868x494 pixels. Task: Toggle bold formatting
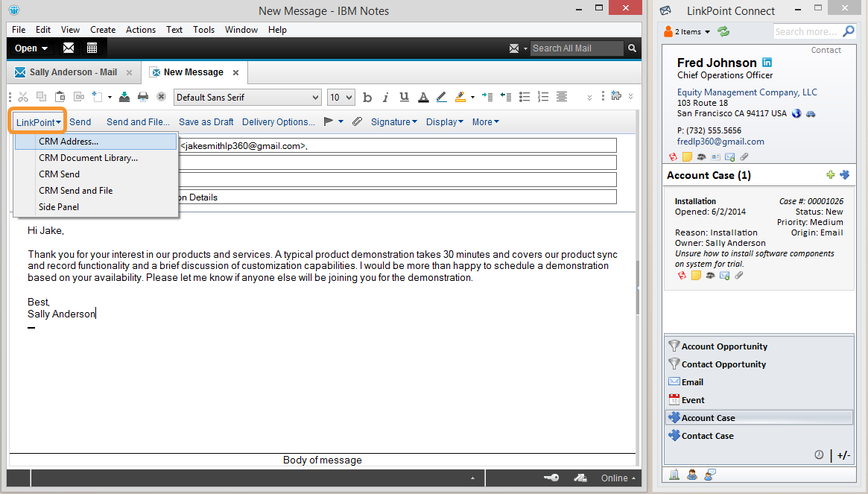367,98
